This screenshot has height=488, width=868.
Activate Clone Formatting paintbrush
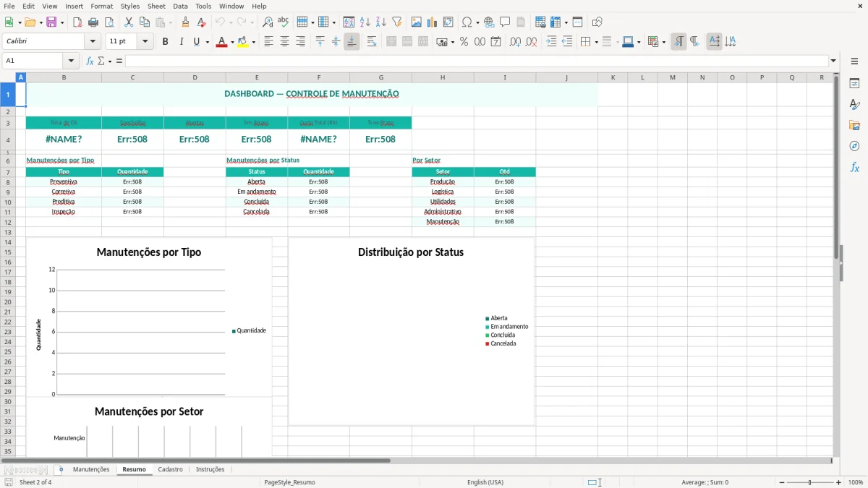(x=186, y=22)
